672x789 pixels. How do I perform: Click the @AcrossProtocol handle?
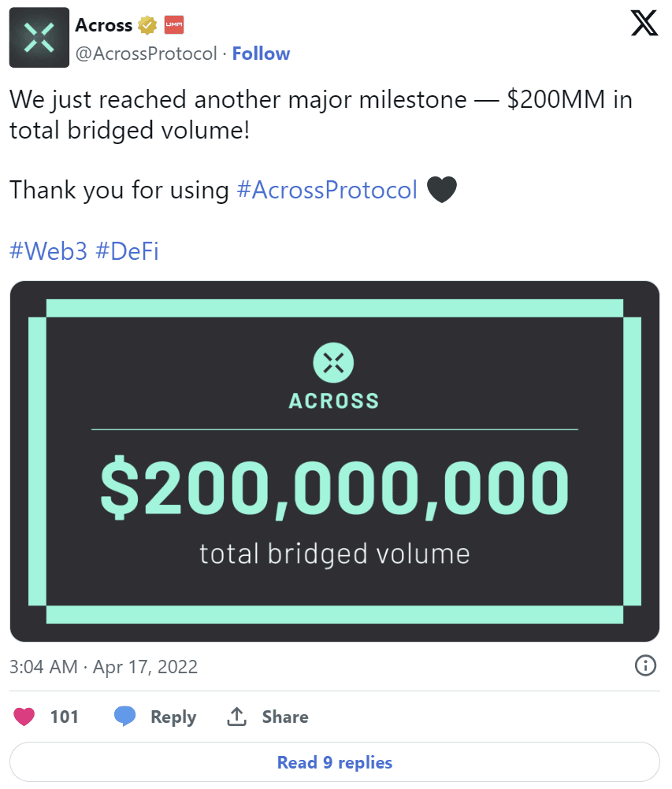[x=146, y=54]
